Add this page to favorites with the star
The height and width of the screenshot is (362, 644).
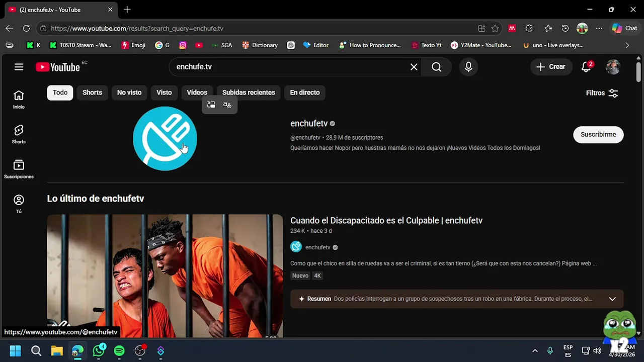[x=495, y=28]
